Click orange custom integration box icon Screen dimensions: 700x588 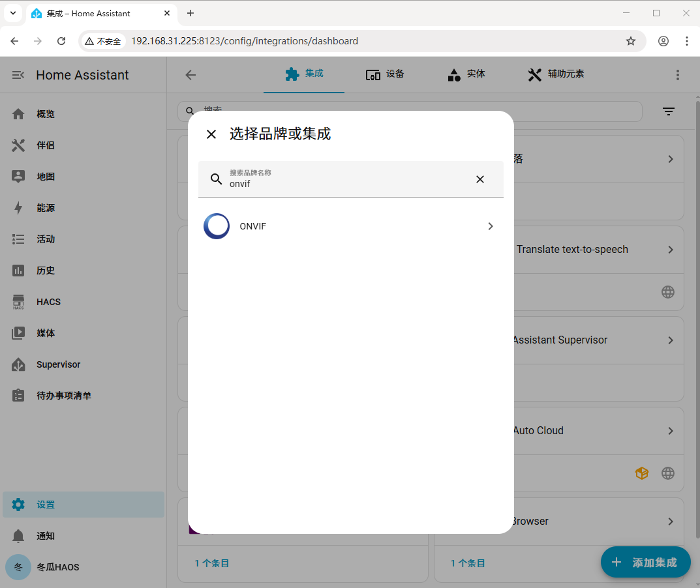tap(641, 473)
